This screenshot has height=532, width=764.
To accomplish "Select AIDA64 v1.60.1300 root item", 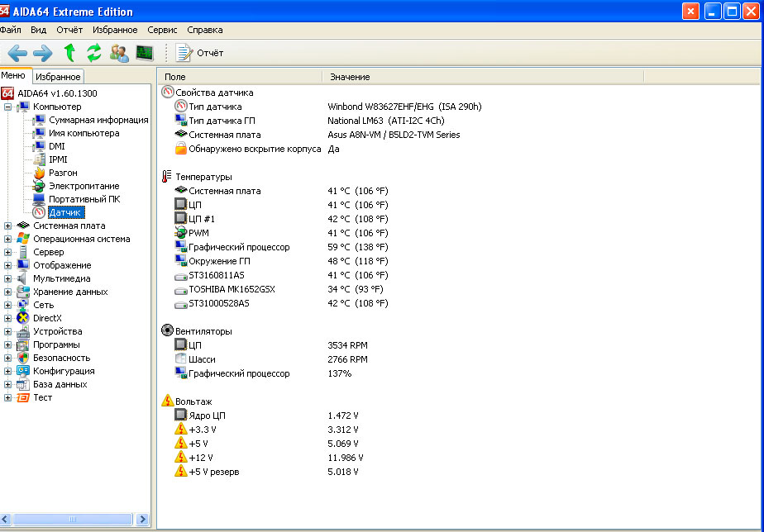I will point(57,93).
